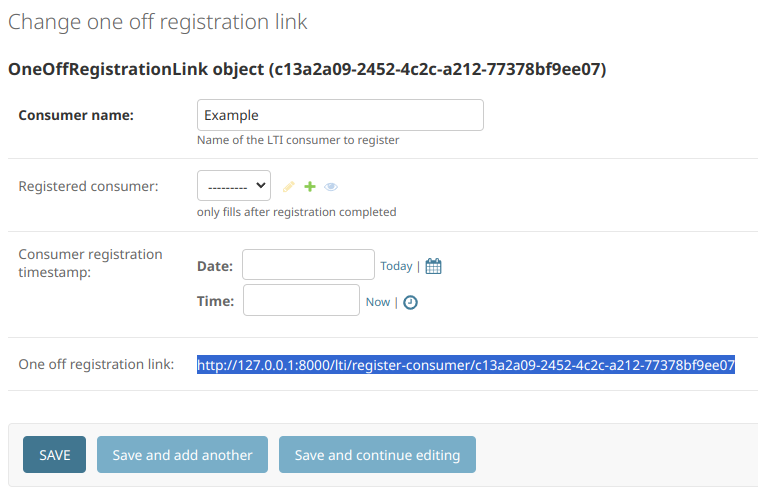The width and height of the screenshot is (758, 490).
Task: Click the dropdown arrow in consumer select
Action: tap(261, 185)
